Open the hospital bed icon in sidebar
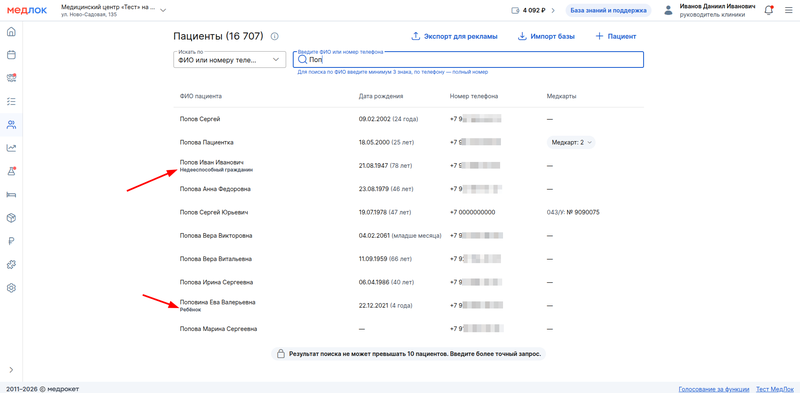Screen dimensions: 800x393 [11, 194]
